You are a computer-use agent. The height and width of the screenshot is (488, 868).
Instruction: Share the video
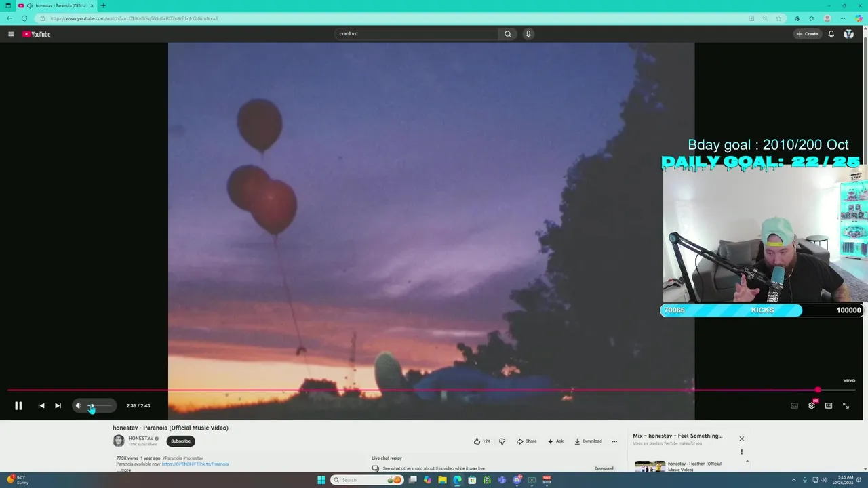pos(526,441)
